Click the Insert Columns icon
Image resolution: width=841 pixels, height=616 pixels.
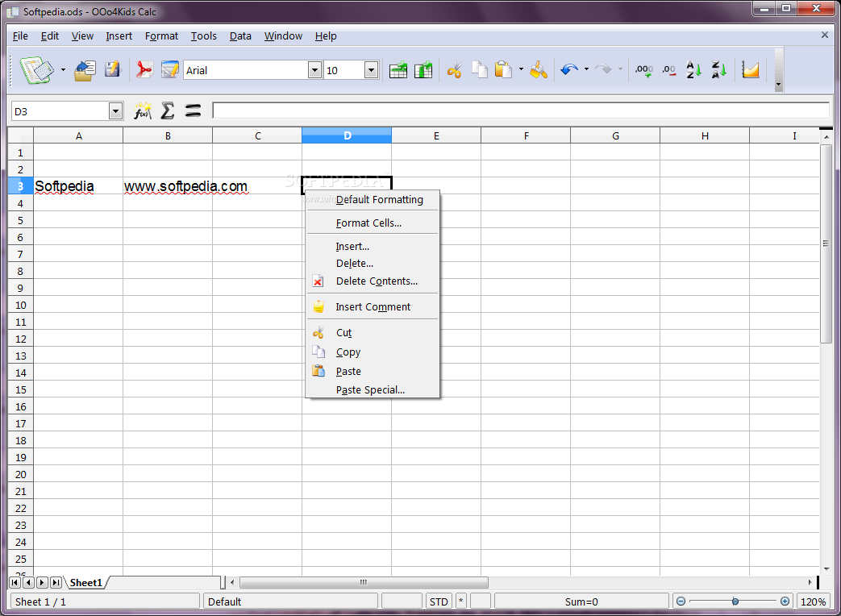423,70
